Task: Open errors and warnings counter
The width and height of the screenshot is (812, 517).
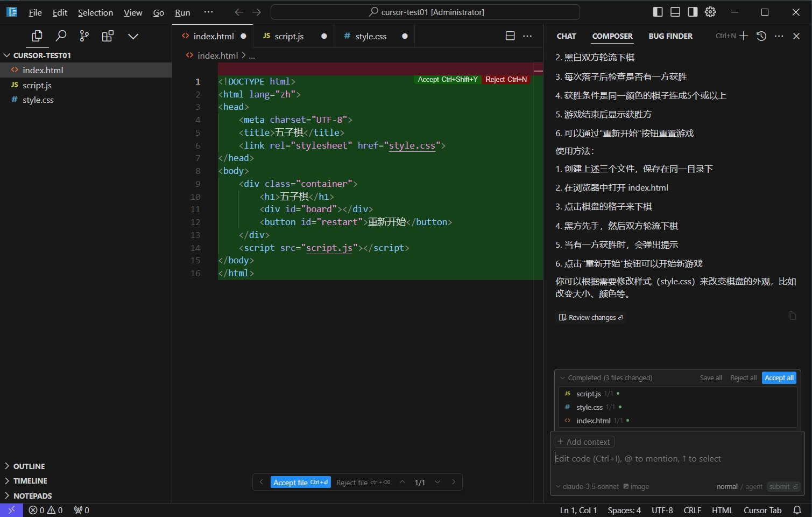Action: [46, 510]
